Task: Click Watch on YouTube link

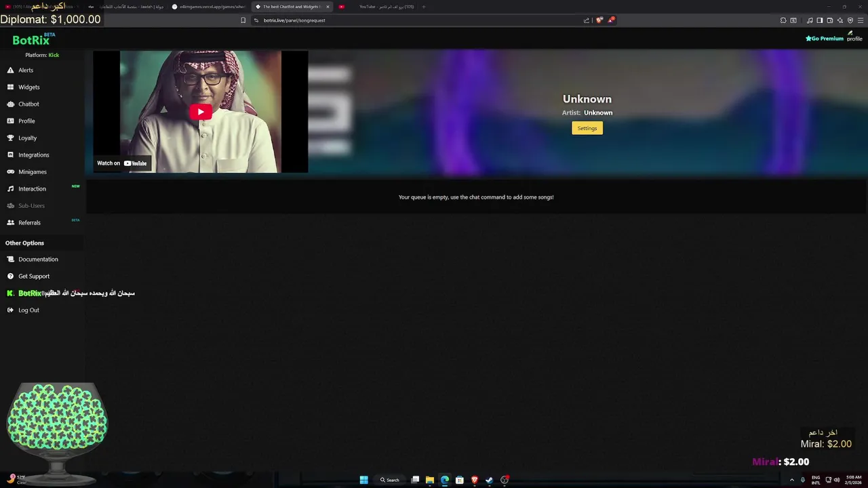Action: click(122, 163)
